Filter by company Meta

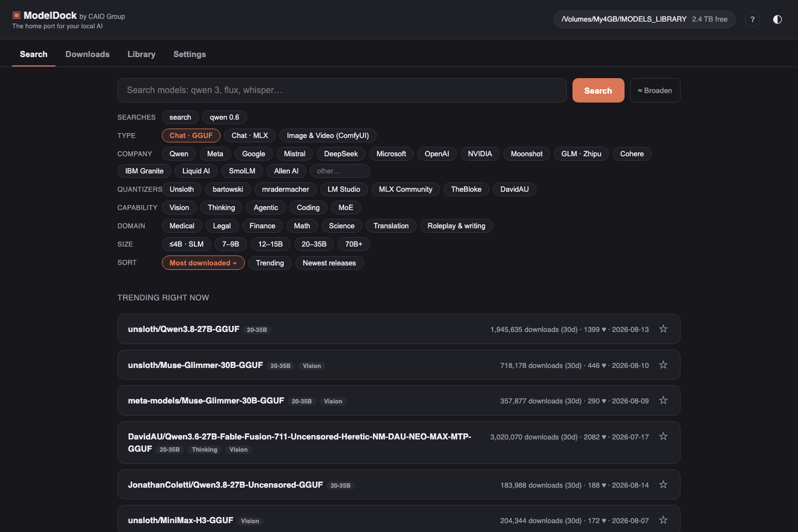[215, 154]
